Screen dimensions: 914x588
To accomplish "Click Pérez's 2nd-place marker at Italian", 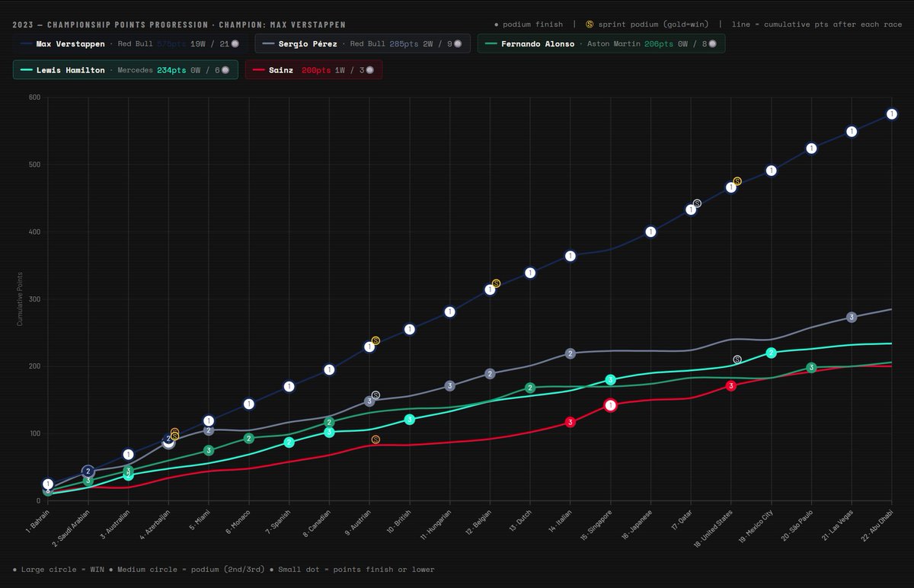I will coord(570,353).
